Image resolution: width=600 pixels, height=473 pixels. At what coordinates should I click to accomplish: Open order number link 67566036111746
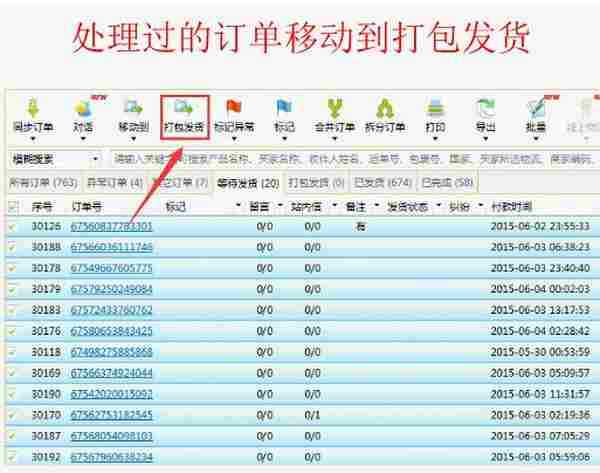[111, 247]
